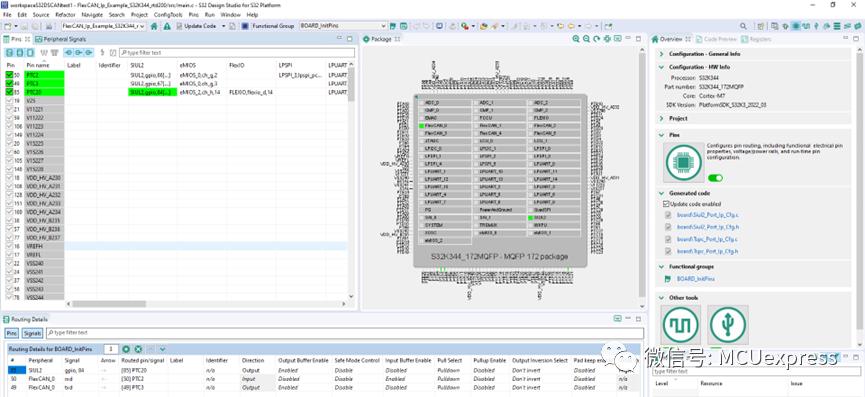Collapse Configuration - HW Info section
This screenshot has height=397, width=865.
662,67
